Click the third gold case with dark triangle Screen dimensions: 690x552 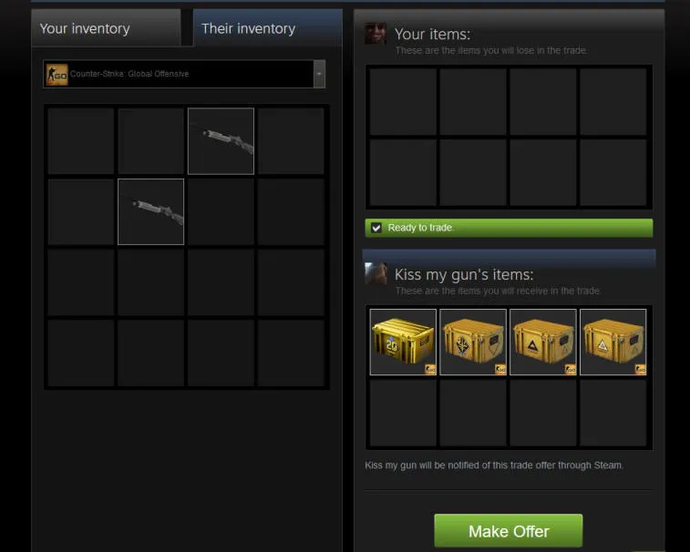pyautogui.click(x=543, y=342)
